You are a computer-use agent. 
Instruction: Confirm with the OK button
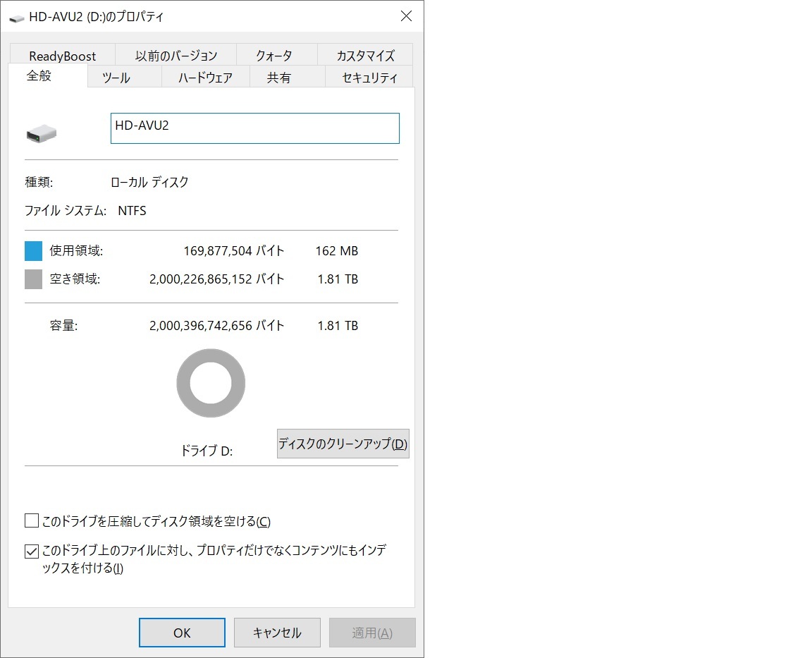coord(182,633)
